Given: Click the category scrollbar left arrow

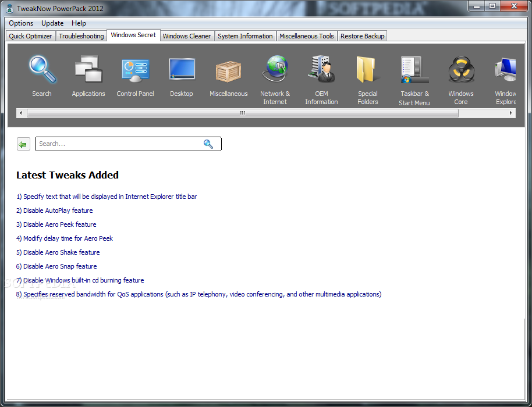Looking at the screenshot, I should click(21, 113).
